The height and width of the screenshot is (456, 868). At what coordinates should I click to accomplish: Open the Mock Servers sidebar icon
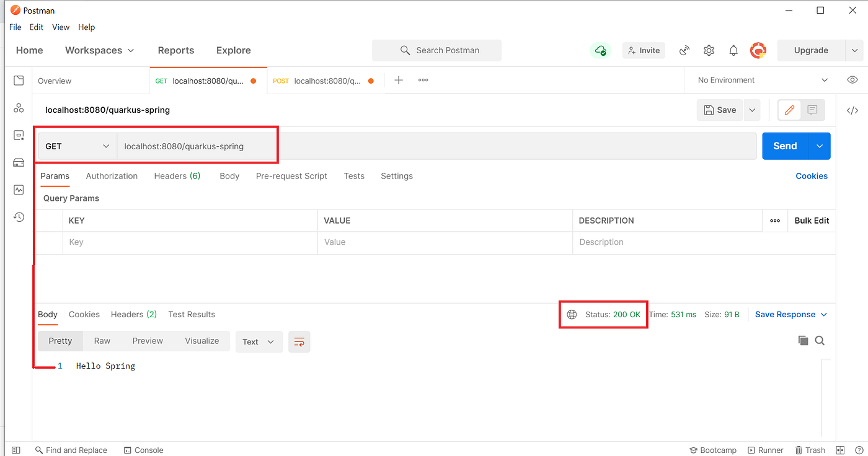coord(19,162)
